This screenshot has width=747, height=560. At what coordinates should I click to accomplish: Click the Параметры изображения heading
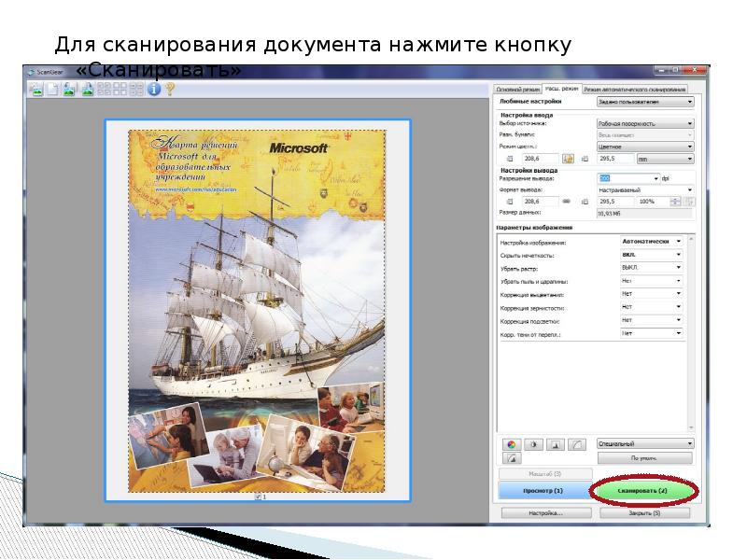[x=534, y=228]
